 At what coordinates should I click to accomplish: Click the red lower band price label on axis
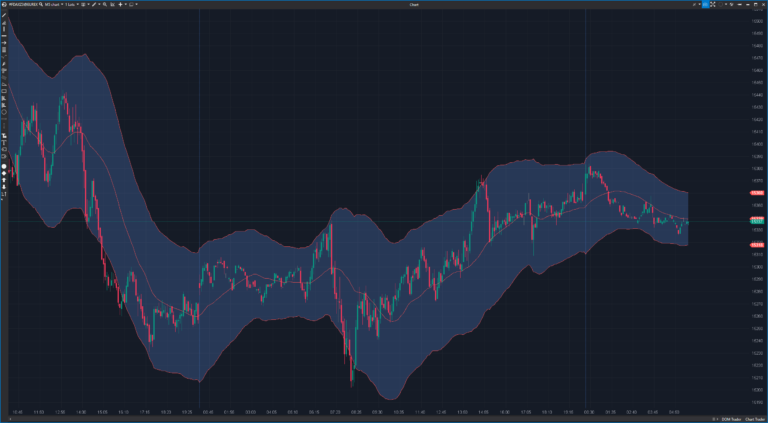757,245
